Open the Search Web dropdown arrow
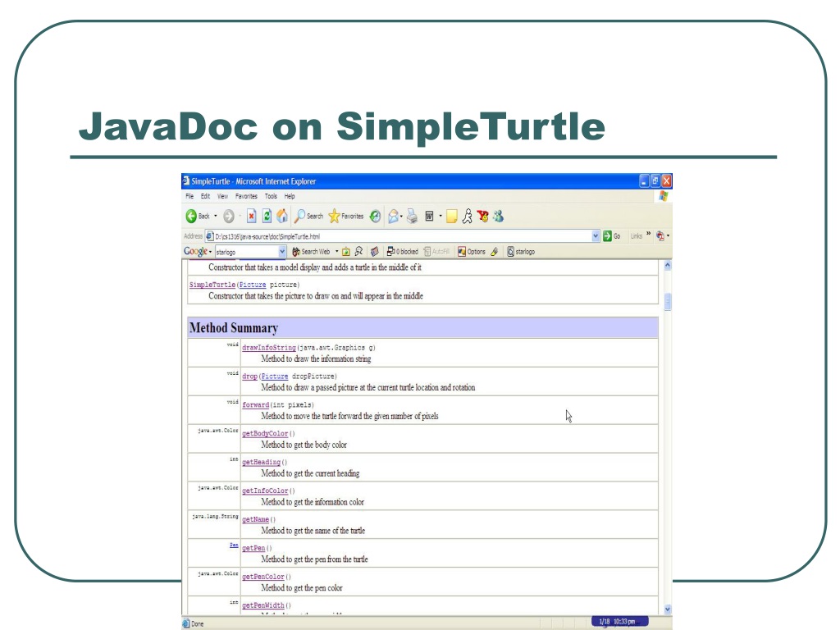840x630 pixels. 336,251
